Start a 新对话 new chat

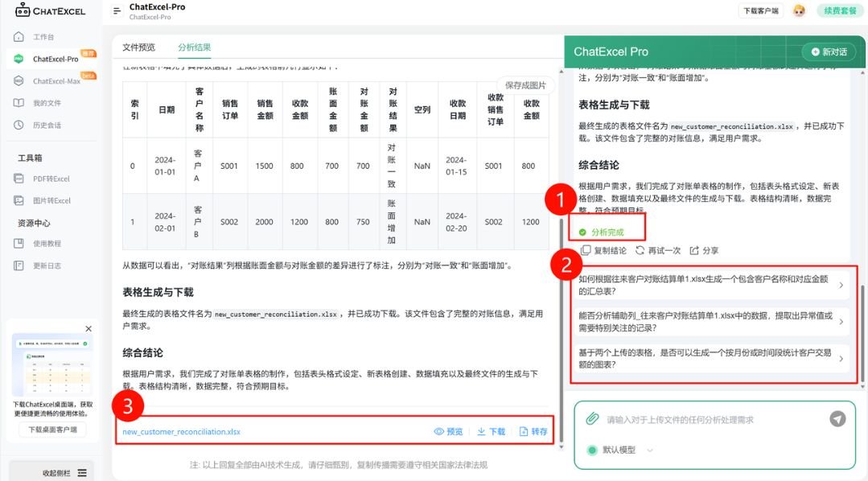tap(829, 51)
